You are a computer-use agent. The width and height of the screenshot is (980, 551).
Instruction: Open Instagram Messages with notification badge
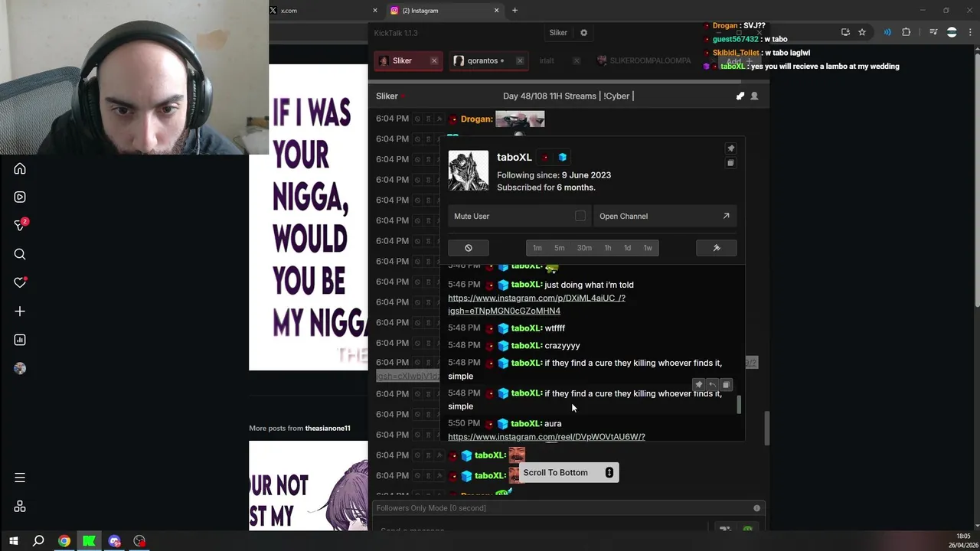(20, 225)
